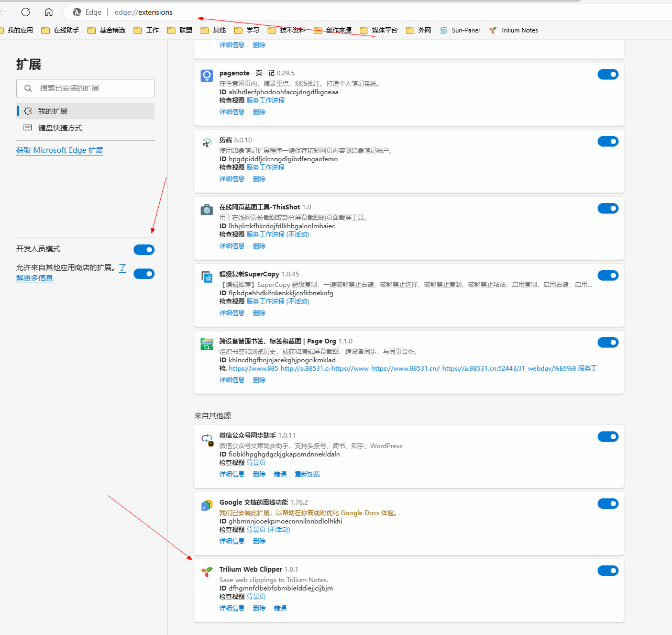Click 删除 for Trilium Web Clipper
Image resolution: width=672 pixels, height=635 pixels.
click(259, 608)
